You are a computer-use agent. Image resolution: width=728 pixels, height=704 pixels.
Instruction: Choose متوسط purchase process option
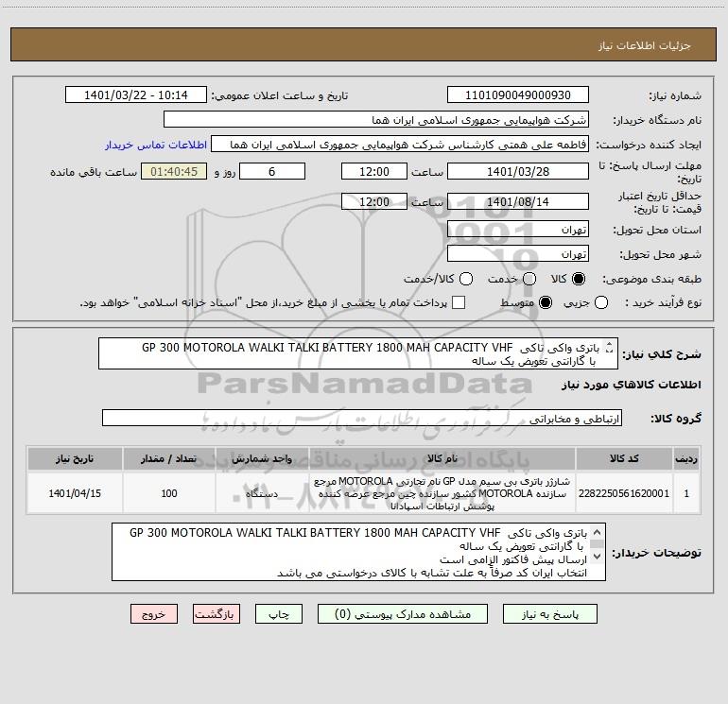[x=546, y=302]
